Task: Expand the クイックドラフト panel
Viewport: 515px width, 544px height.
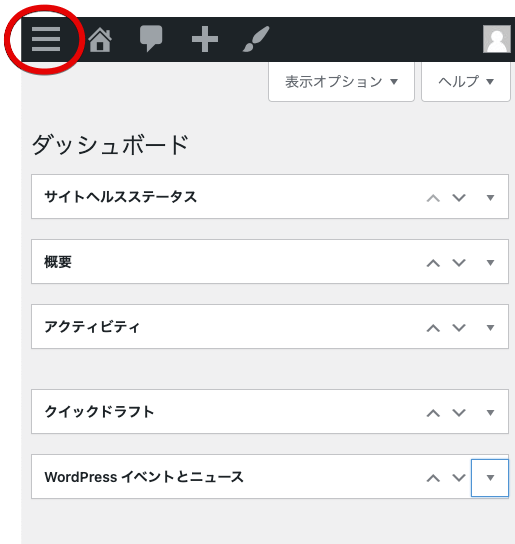Action: click(x=490, y=413)
